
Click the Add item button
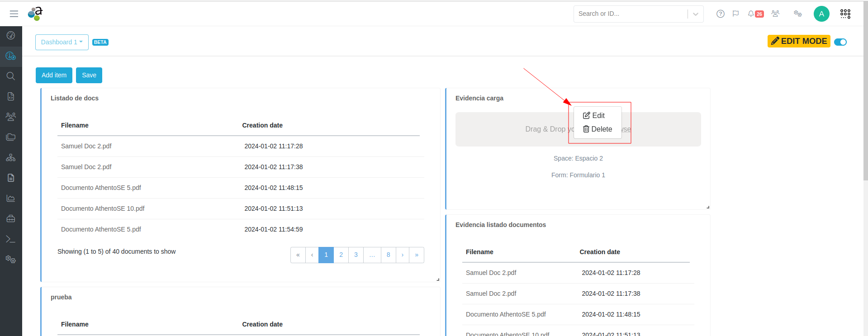pos(54,75)
